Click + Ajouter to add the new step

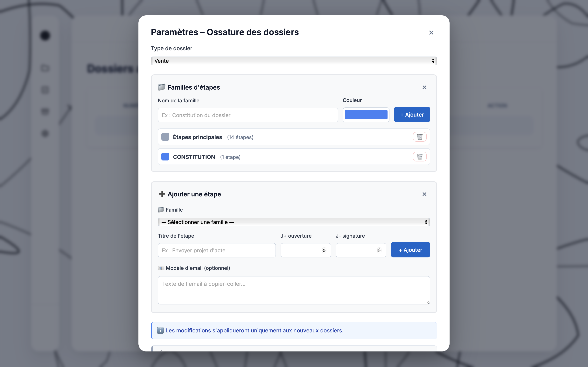point(410,249)
